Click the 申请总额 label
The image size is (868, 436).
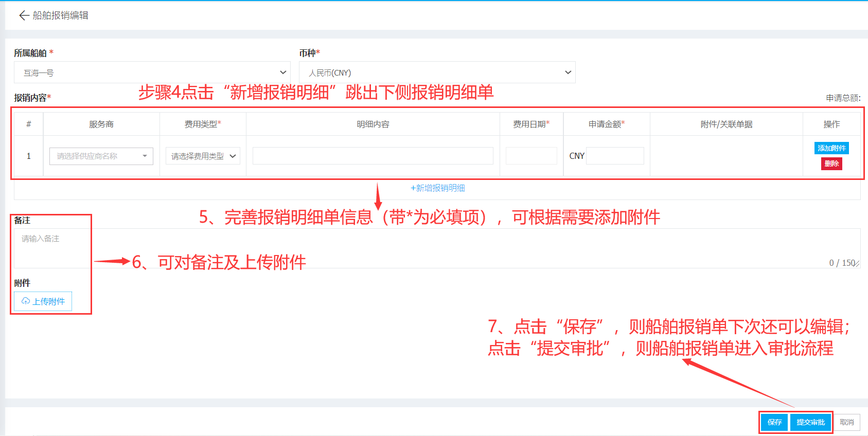[x=843, y=98]
